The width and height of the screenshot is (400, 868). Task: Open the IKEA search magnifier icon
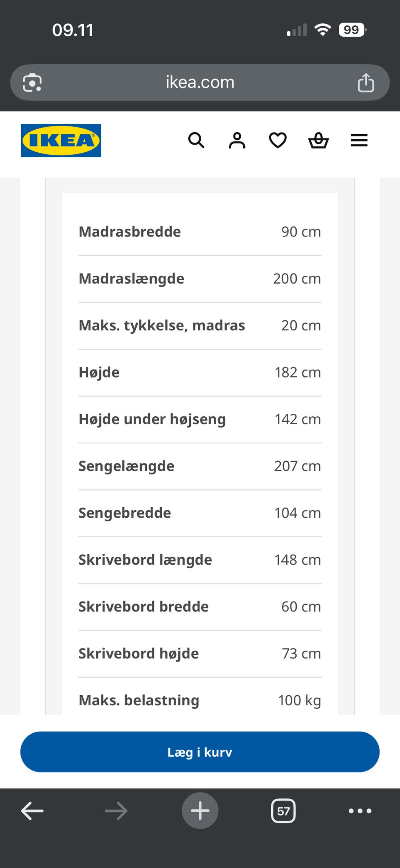pos(196,141)
